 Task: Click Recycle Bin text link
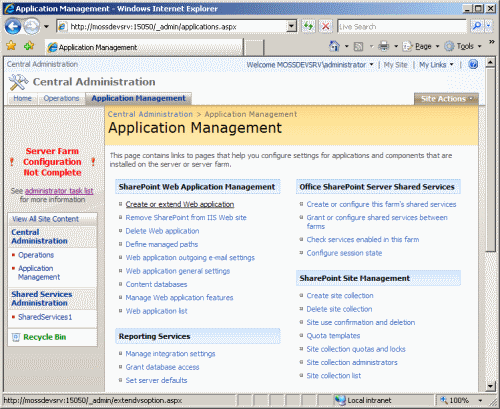coord(45,337)
